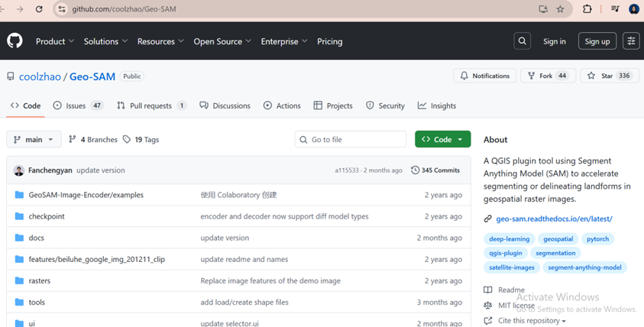
Task: Click the deep-learning topic tag
Action: [510, 239]
